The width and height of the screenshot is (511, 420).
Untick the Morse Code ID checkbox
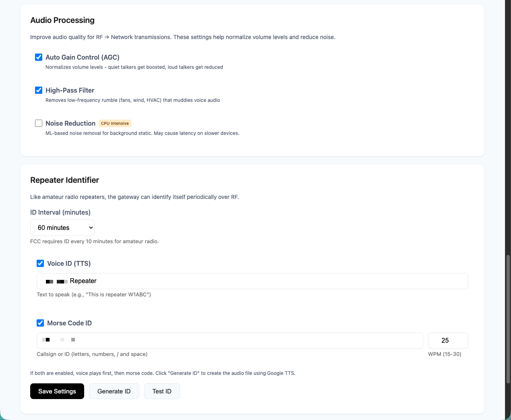[40, 323]
